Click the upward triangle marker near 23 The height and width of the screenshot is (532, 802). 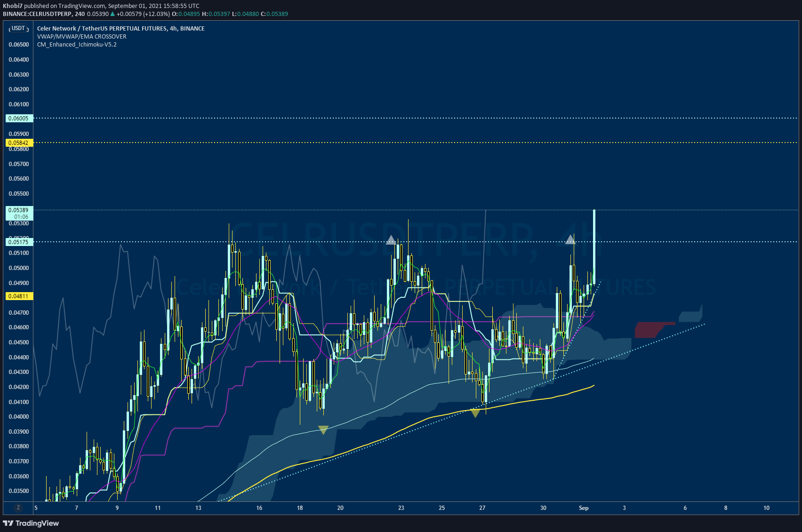pyautogui.click(x=391, y=240)
